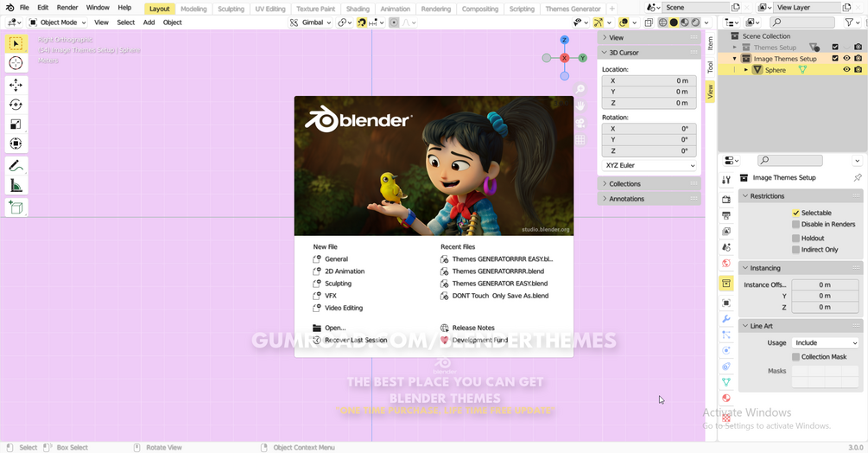
Task: Click the pan hand viewport icon
Action: pos(580,105)
